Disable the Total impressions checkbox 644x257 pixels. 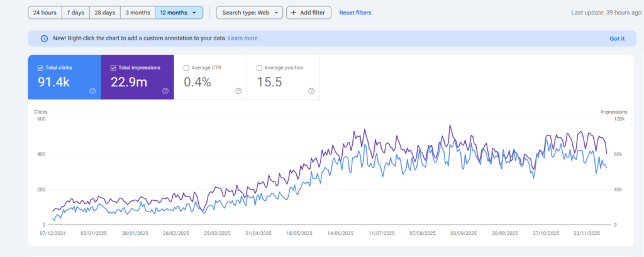point(113,67)
